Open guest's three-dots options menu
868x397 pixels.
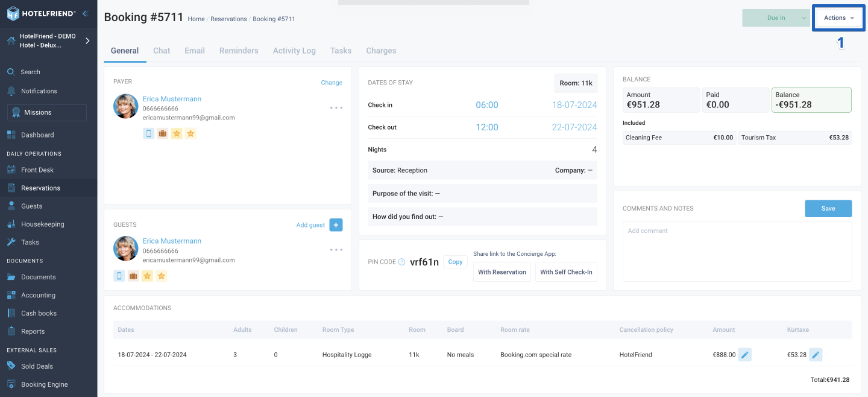point(336,250)
